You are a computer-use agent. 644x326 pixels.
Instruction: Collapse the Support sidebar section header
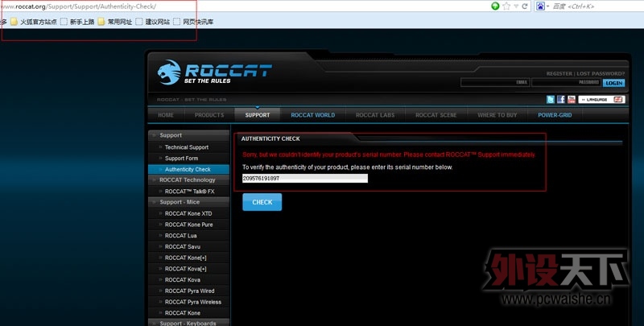coord(188,135)
